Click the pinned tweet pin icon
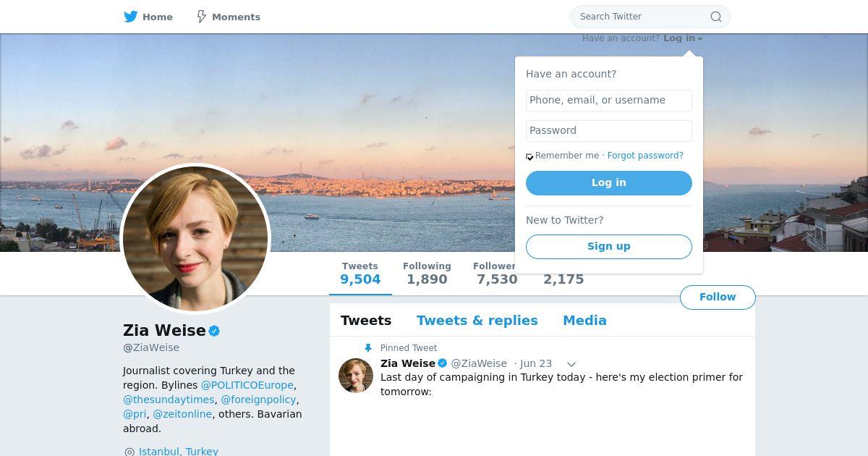The height and width of the screenshot is (456, 868). click(x=368, y=348)
